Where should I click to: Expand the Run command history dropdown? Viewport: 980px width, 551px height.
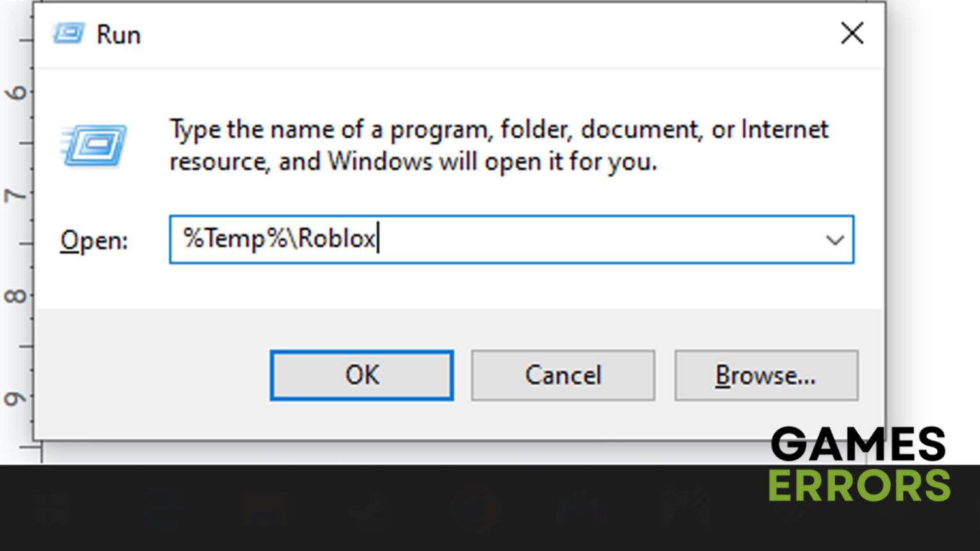(835, 240)
